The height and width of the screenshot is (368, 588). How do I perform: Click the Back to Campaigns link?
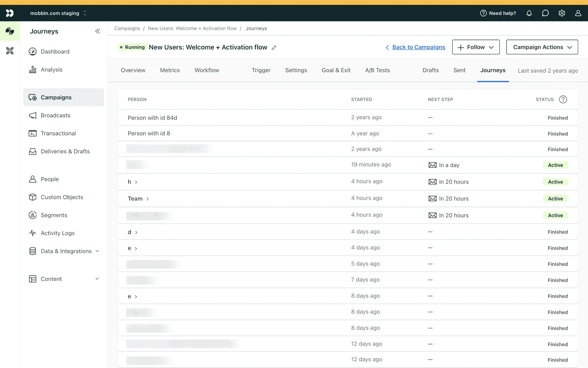[418, 47]
